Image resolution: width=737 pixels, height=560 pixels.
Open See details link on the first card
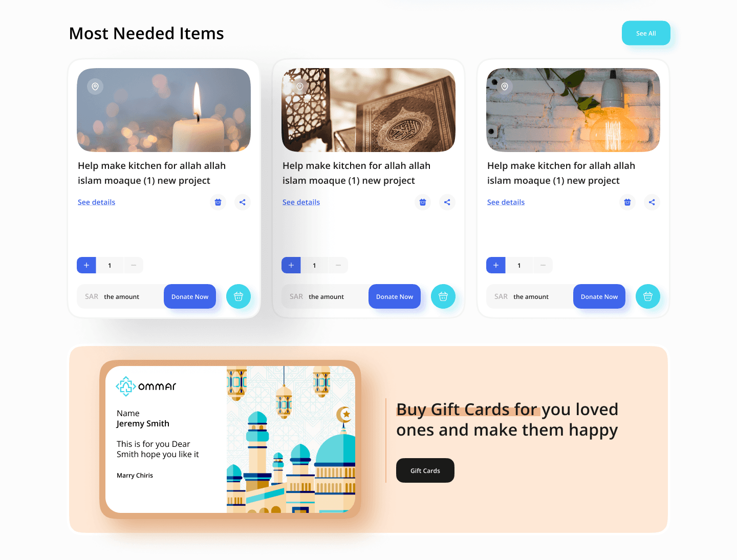coord(96,202)
